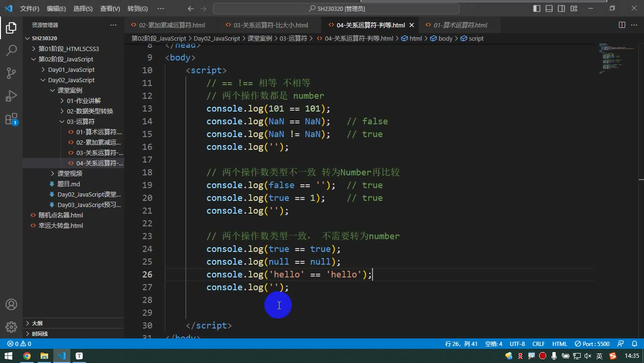The image size is (644, 363).
Task: Open the Extensions view
Action: tap(11, 119)
